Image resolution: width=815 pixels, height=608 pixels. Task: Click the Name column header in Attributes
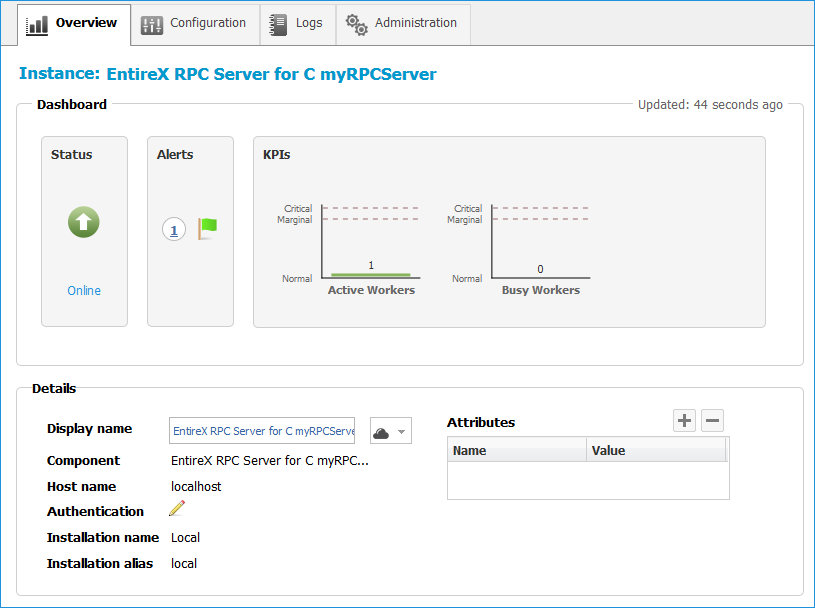click(x=517, y=450)
